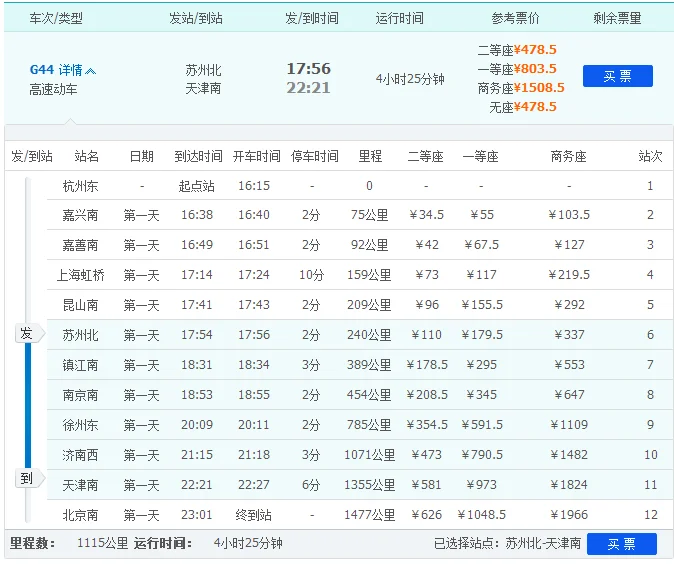Click the 发 departure marker icon
The height and width of the screenshot is (564, 674).
click(27, 334)
